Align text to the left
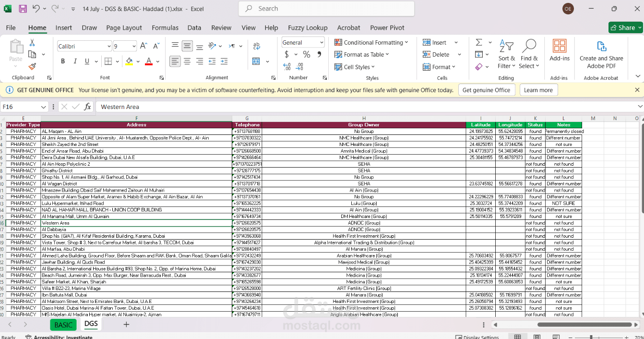Image resolution: width=644 pixels, height=339 pixels. (175, 61)
